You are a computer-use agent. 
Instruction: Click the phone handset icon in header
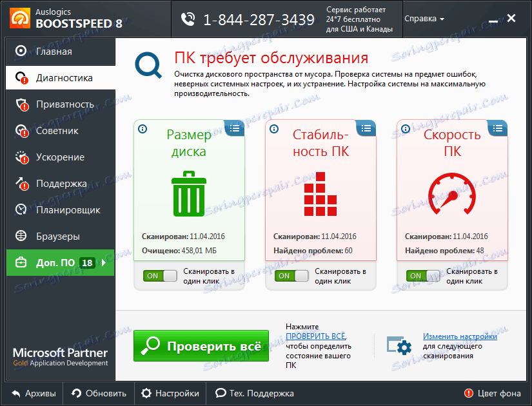tap(188, 19)
